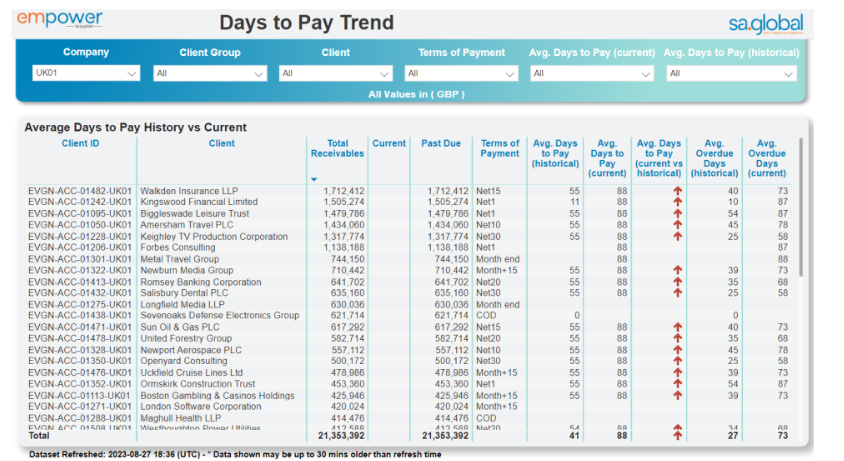This screenshot has width=844, height=461.
Task: Select London Software Corporation client
Action: [x=201, y=407]
